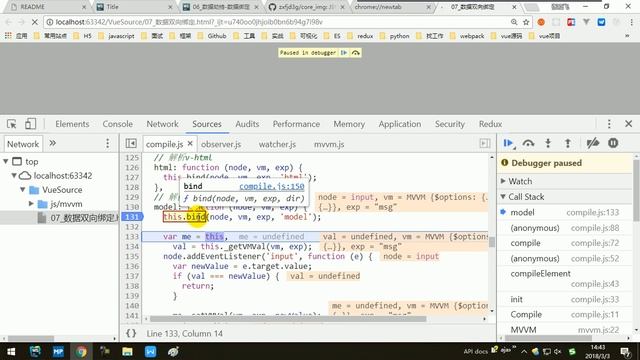Select compileElement call stack frame

564,278
